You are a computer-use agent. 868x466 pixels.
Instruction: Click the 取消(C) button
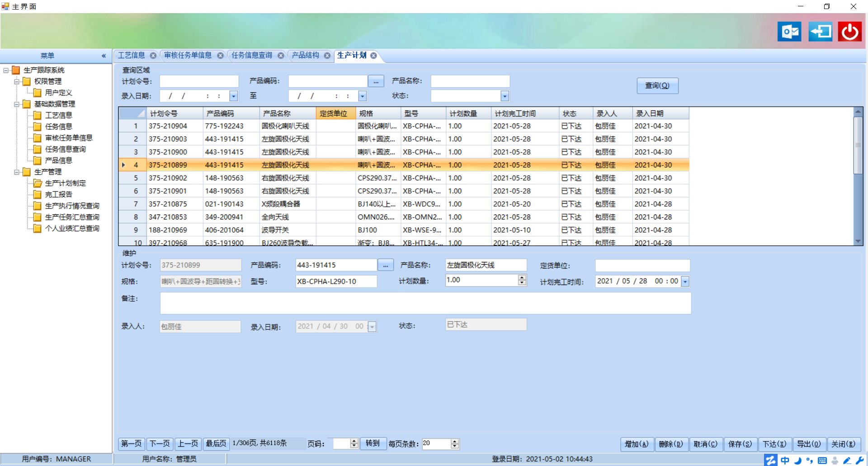[x=705, y=444]
